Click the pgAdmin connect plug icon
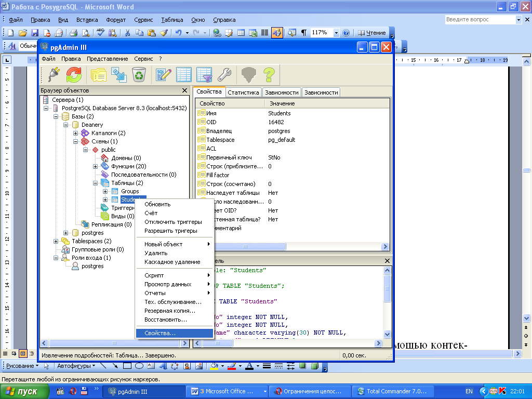This screenshot has height=399, width=532. click(x=54, y=75)
